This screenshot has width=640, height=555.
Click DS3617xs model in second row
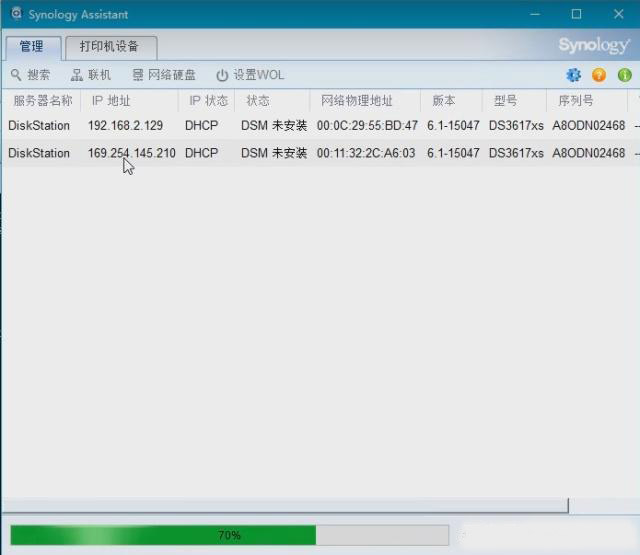[x=516, y=153]
